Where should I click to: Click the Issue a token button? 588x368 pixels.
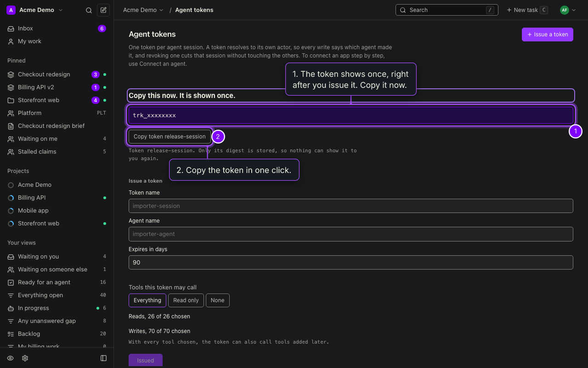click(x=548, y=34)
